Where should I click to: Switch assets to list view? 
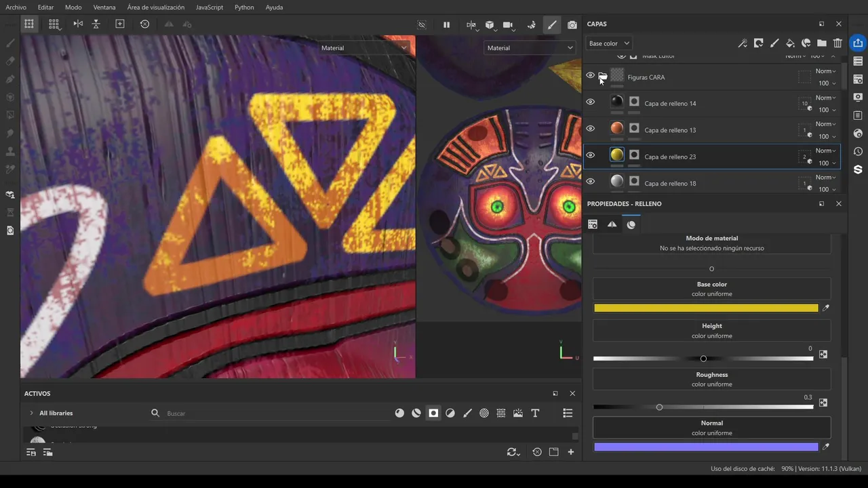coord(568,413)
